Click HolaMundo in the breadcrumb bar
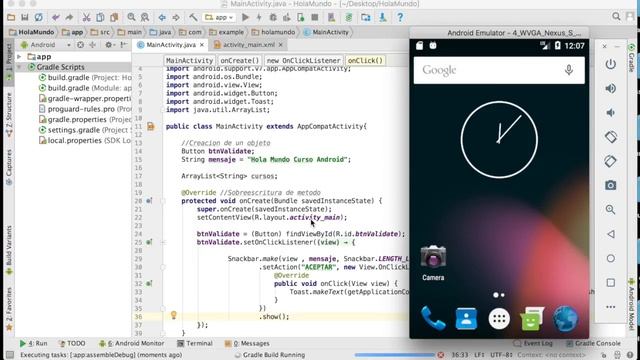This screenshot has width=640, height=360. pyautogui.click(x=32, y=32)
